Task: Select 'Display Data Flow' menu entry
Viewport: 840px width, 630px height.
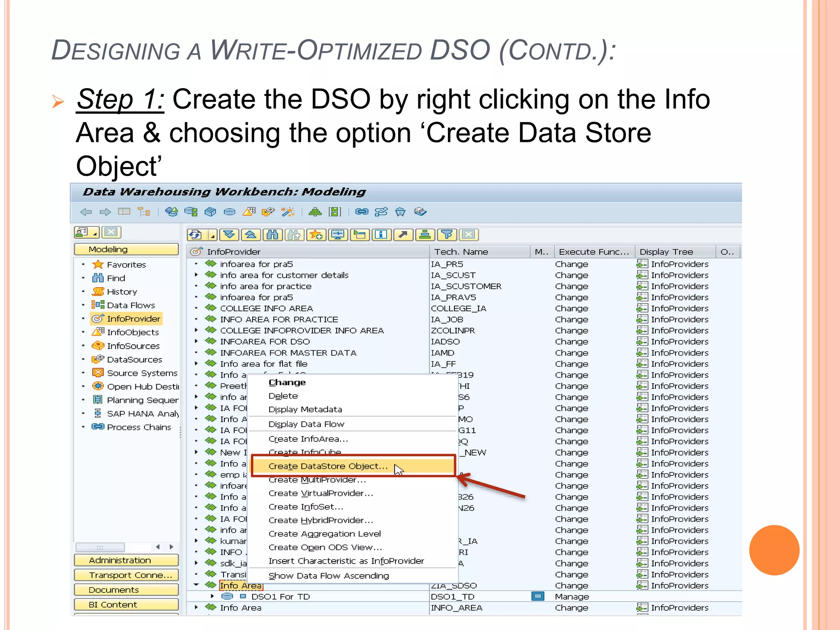Action: [x=306, y=424]
